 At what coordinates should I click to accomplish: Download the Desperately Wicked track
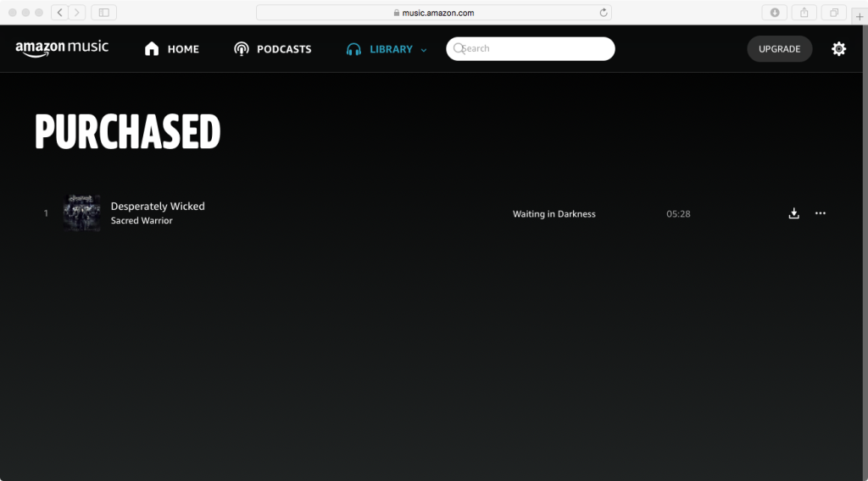[x=794, y=213]
